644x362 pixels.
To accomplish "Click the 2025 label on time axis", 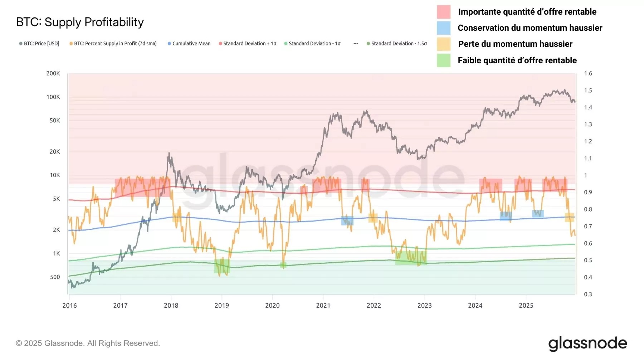I will (526, 306).
